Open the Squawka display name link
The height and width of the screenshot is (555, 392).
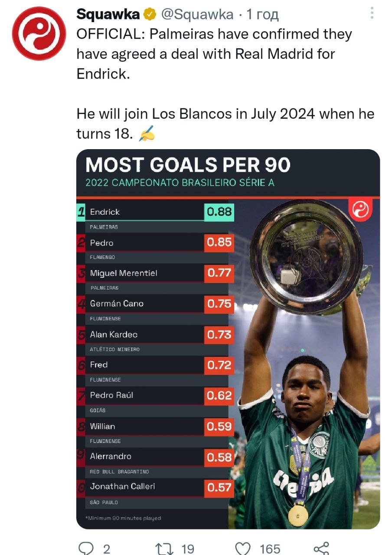(x=108, y=15)
